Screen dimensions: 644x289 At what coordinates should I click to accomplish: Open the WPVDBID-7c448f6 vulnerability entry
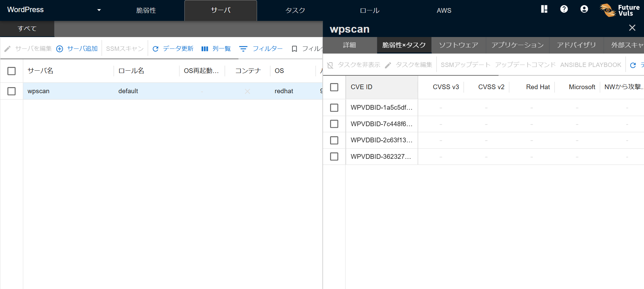pos(381,124)
